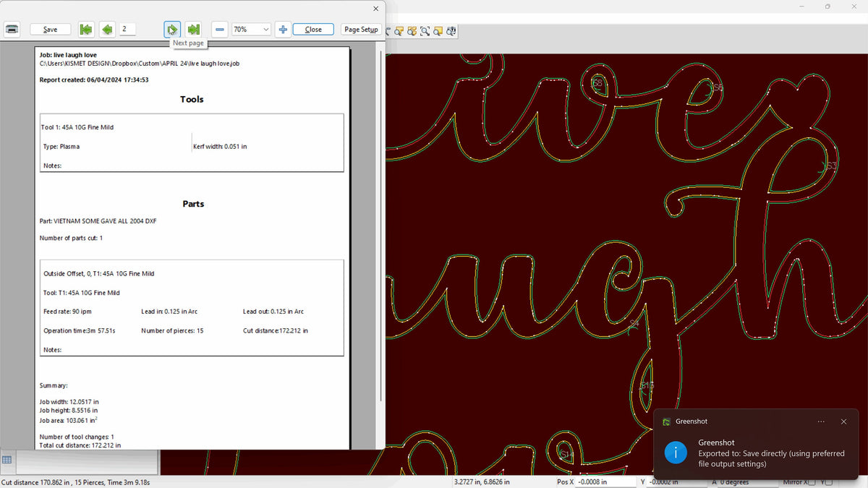
Task: Open Page Setup for the report
Action: pyautogui.click(x=361, y=30)
